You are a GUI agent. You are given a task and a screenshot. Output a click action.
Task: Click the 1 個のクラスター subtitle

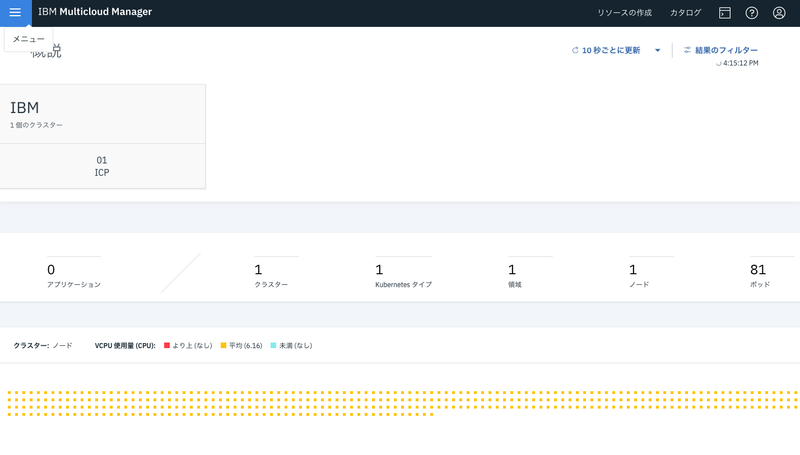[36, 125]
